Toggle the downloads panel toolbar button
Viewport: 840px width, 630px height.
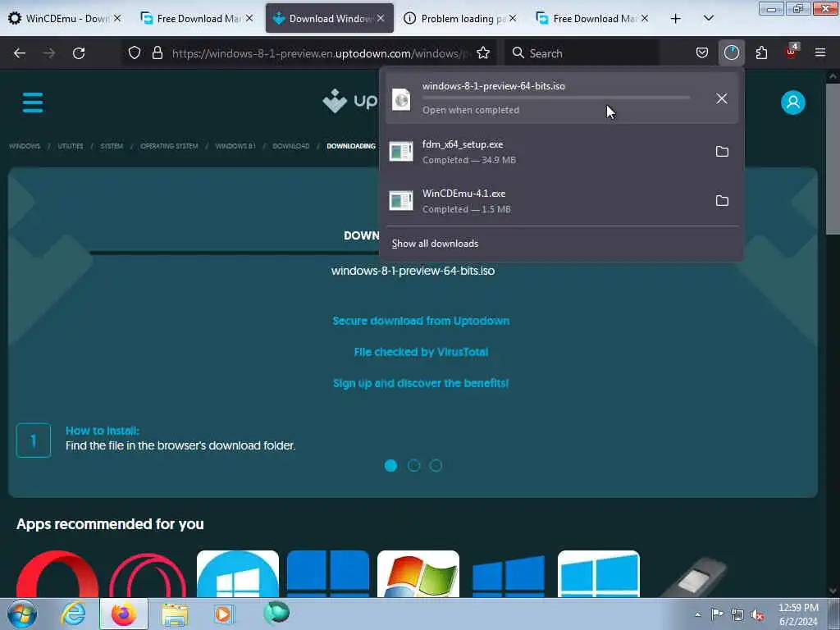(x=731, y=53)
